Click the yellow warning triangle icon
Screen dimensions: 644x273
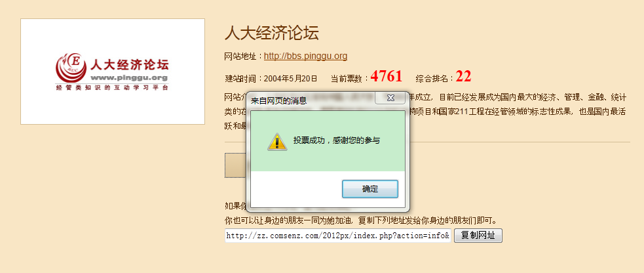point(277,142)
